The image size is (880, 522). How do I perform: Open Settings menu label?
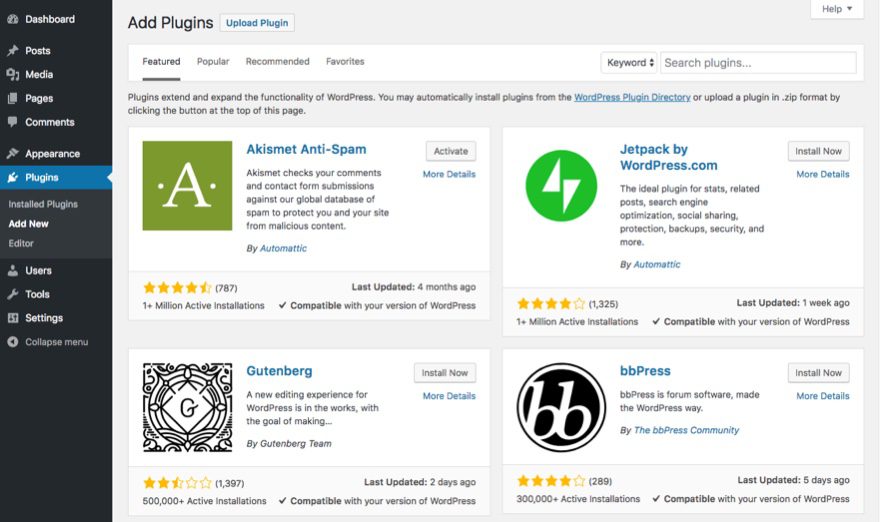(x=44, y=318)
